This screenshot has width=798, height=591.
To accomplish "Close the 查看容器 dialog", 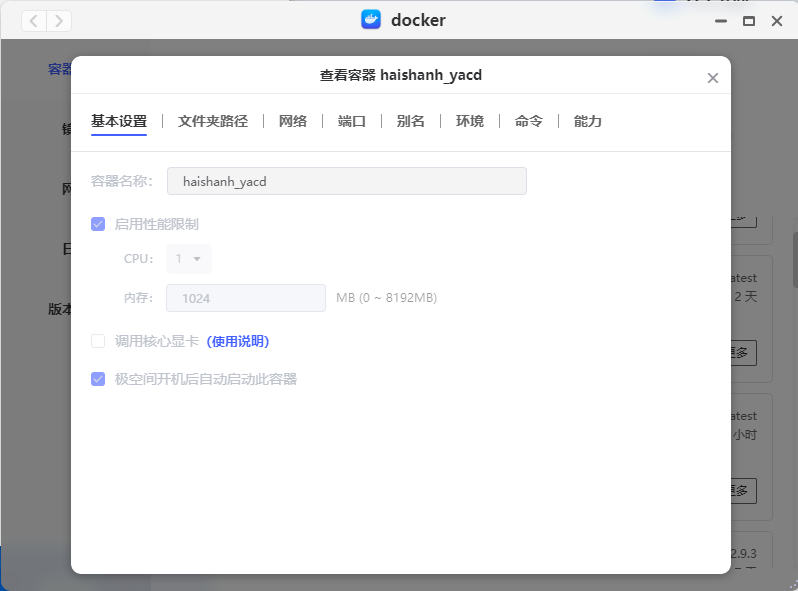I will [713, 78].
